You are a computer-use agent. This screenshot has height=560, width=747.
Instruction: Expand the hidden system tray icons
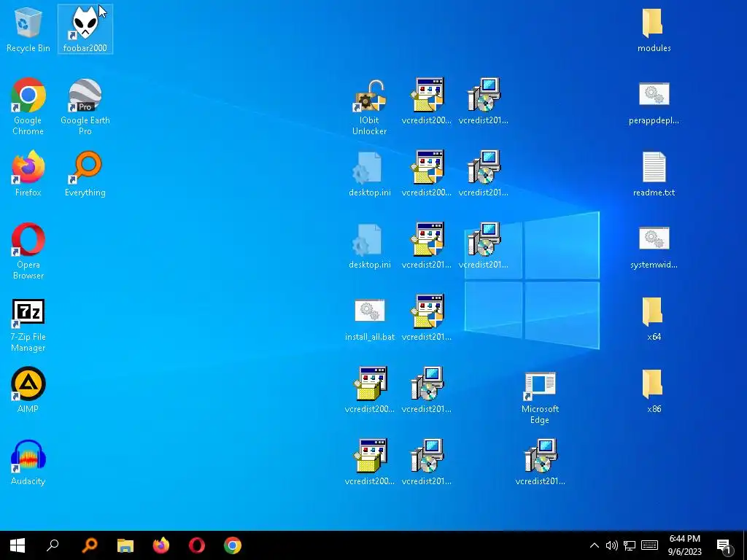pos(594,545)
